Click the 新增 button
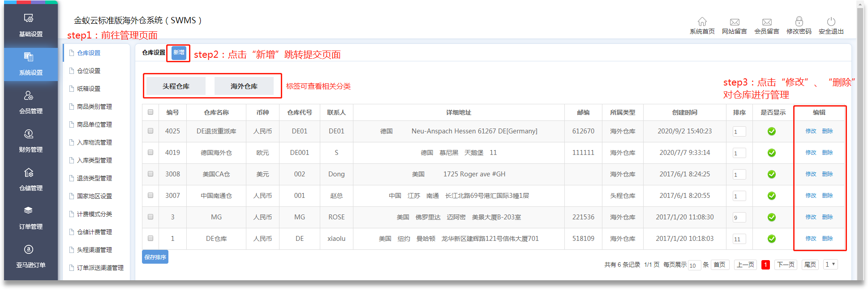The width and height of the screenshot is (868, 291). pyautogui.click(x=179, y=53)
